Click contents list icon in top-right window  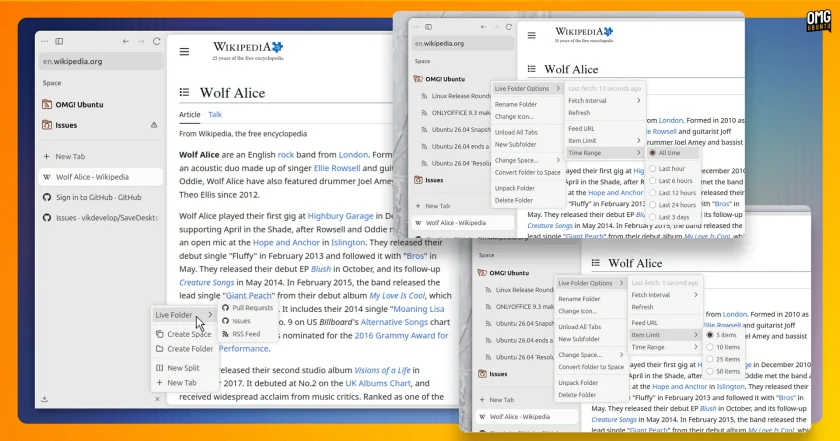pyautogui.click(x=531, y=69)
